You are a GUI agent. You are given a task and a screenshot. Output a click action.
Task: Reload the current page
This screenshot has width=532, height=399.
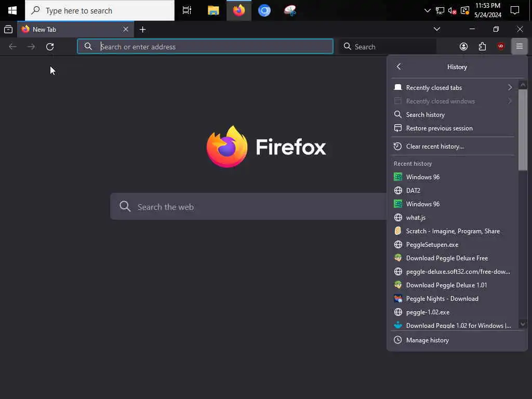tap(50, 46)
